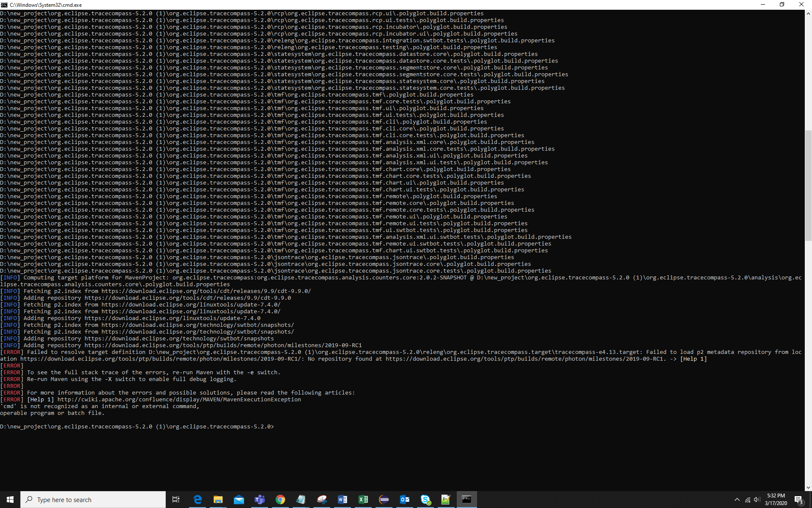
Task: Click the Command Prompt taskbar icon
Action: [466, 500]
